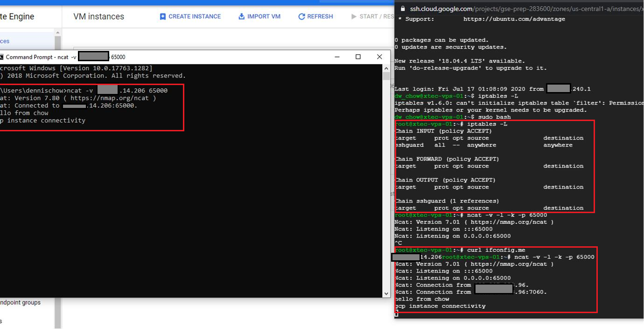Click 'Chain INPUT (policy ACCEPT)' line
The width and height of the screenshot is (644, 329).
[x=443, y=131]
